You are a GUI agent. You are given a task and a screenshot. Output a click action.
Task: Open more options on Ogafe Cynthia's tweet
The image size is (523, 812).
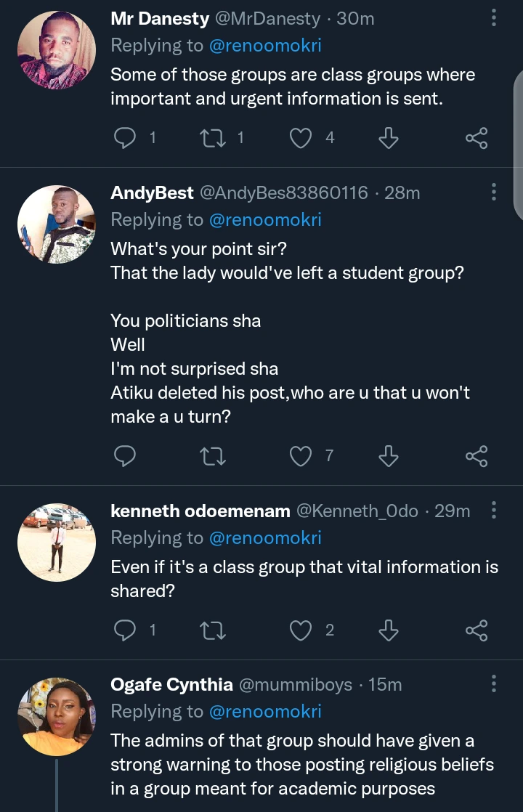(x=494, y=683)
